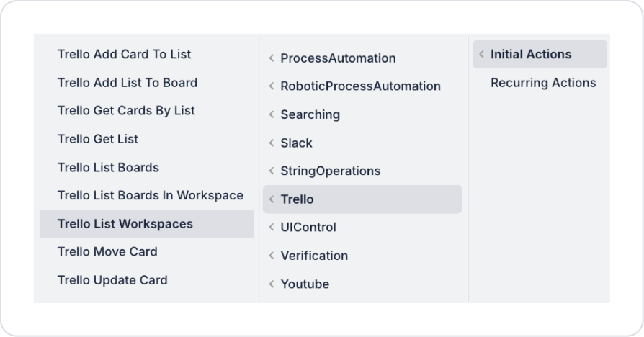The width and height of the screenshot is (644, 337).
Task: Click chevron beside ProcessAutomation
Action: 272,58
